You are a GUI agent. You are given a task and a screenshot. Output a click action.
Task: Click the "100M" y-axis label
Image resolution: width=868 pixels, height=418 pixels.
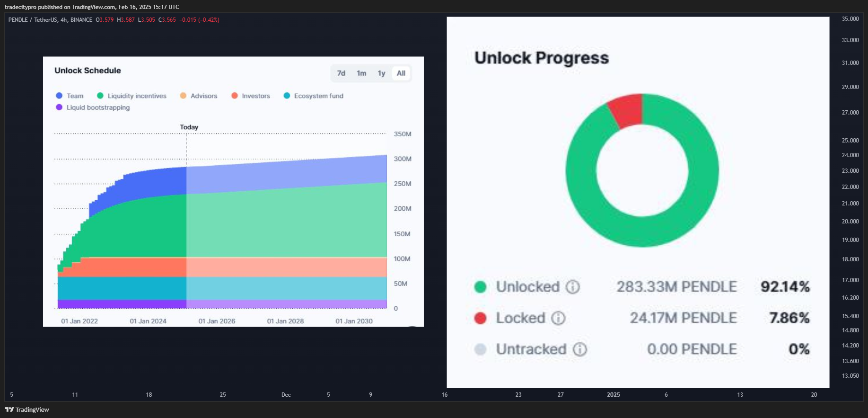(x=402, y=259)
